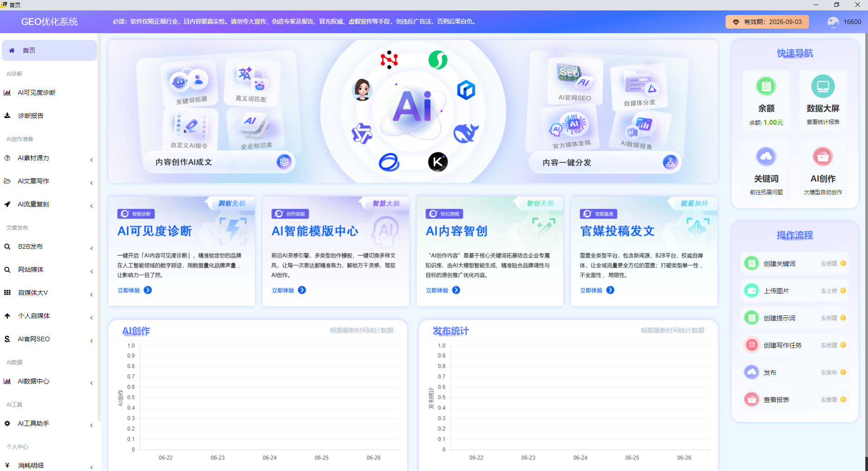Screen dimensions: 868x471
Task: Click cloud icon beside 发布 step
Action: pyautogui.click(x=751, y=372)
